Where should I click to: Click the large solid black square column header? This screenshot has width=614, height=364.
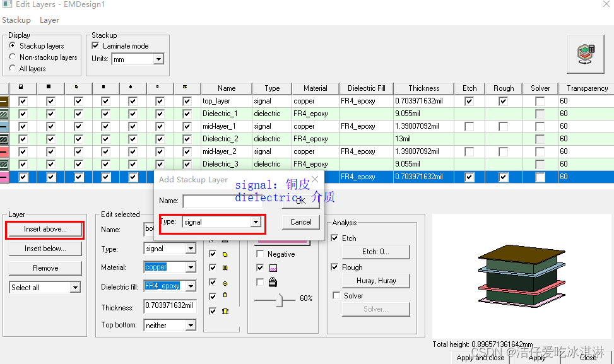coord(48,87)
